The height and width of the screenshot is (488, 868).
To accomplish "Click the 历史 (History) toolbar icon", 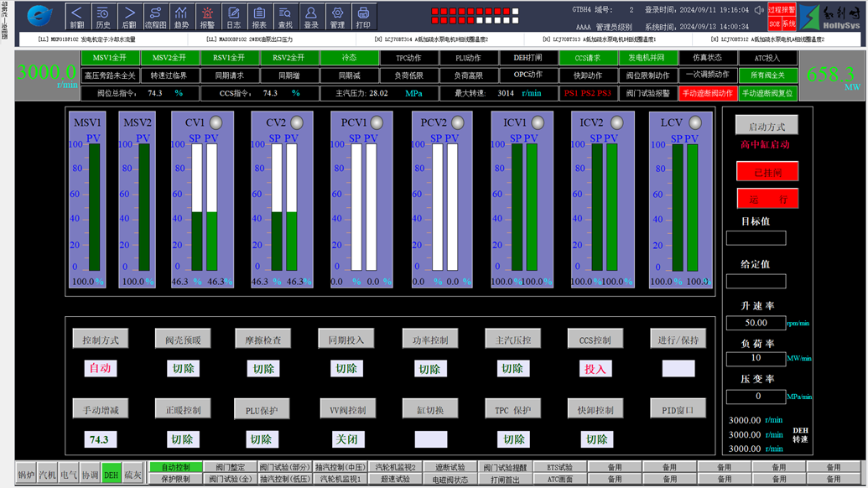I will 102,15.
